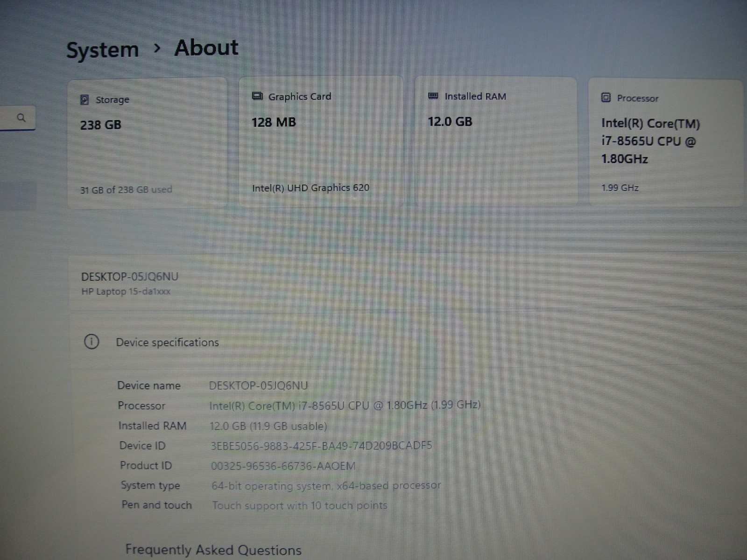
Task: Click the Frequently Asked Questions heading
Action: click(x=213, y=550)
